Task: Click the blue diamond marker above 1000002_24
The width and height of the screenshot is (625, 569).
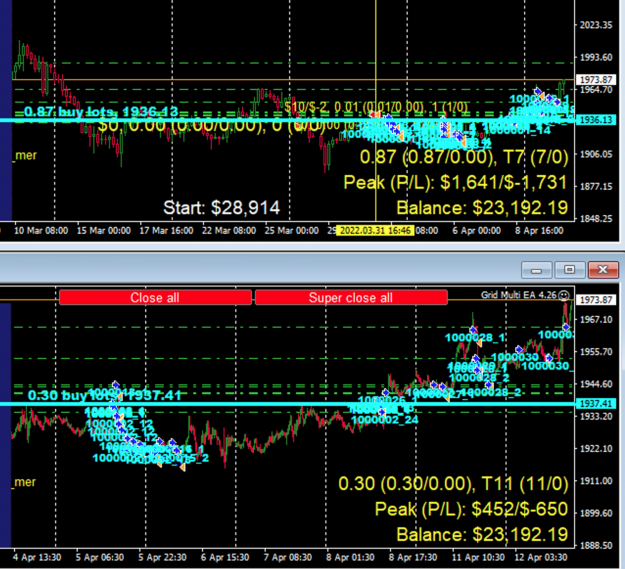Action: tap(382, 412)
